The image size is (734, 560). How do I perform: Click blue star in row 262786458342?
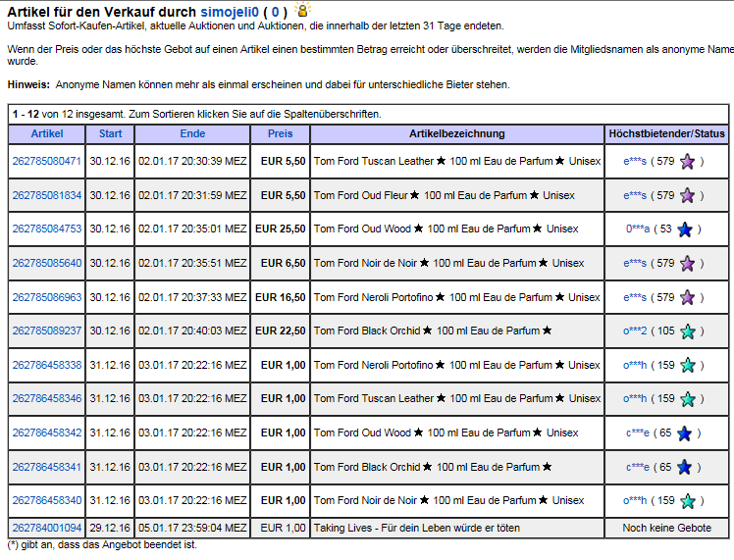(684, 433)
